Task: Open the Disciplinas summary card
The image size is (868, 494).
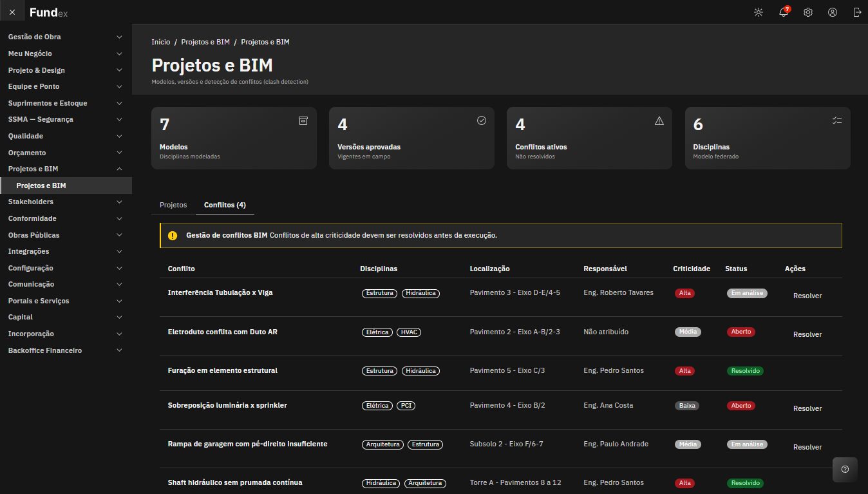Action: [x=768, y=138]
